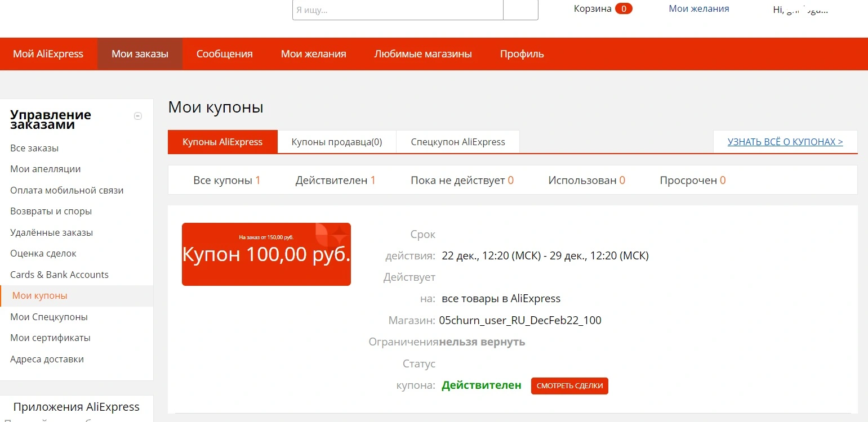
Task: Click the search button next to the field
Action: pos(520,10)
